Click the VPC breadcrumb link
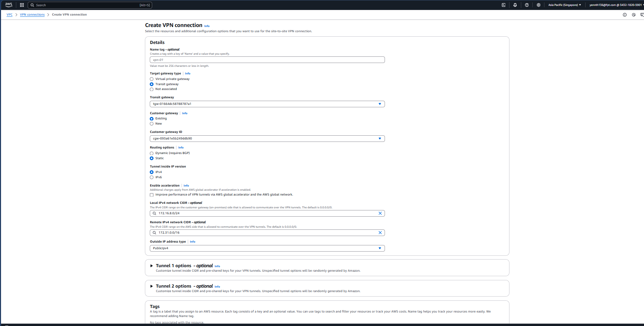 pyautogui.click(x=9, y=15)
